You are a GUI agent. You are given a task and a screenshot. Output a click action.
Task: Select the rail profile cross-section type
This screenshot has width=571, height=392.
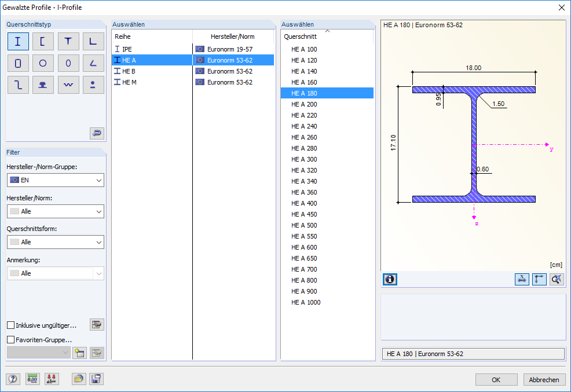pos(43,85)
